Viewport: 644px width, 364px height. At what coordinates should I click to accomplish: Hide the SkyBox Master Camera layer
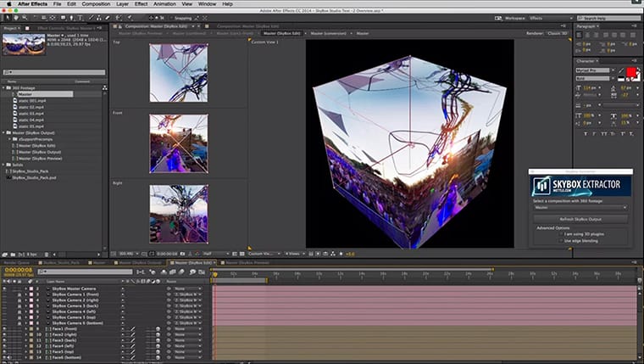[x=4, y=288]
